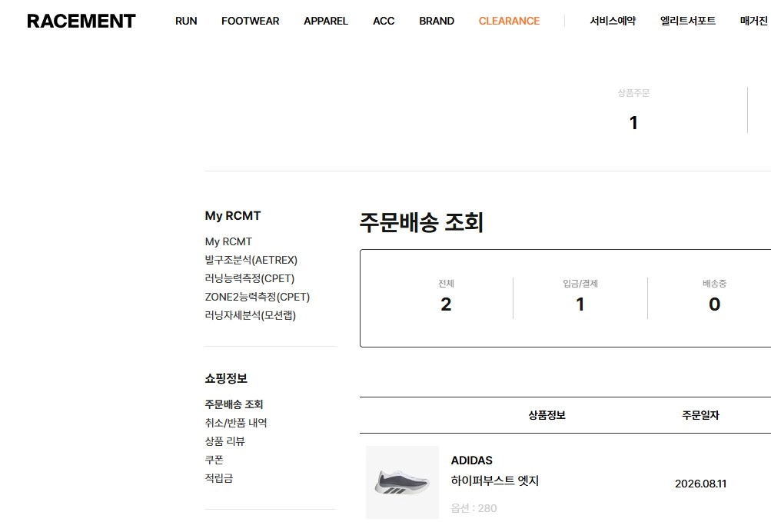Select the My RCMT sidebar link

(x=228, y=241)
